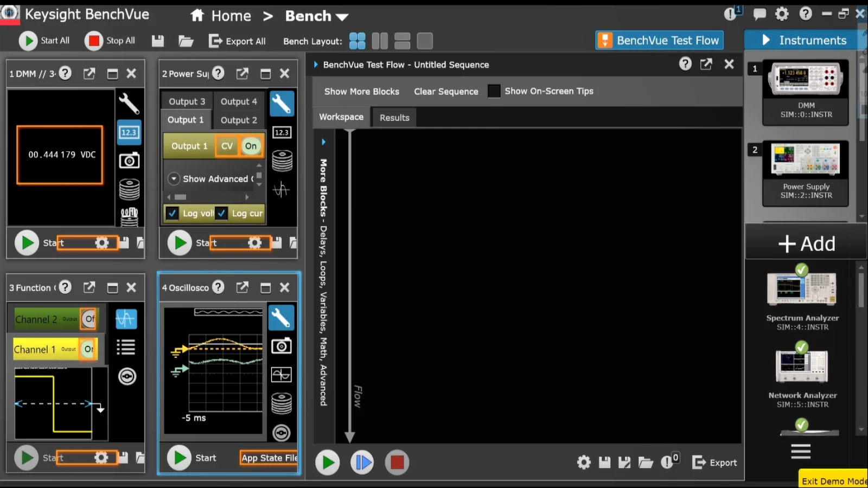Viewport: 868px width, 488px height.
Task: Move the power supply horizontal scrollbar
Action: [x=181, y=197]
